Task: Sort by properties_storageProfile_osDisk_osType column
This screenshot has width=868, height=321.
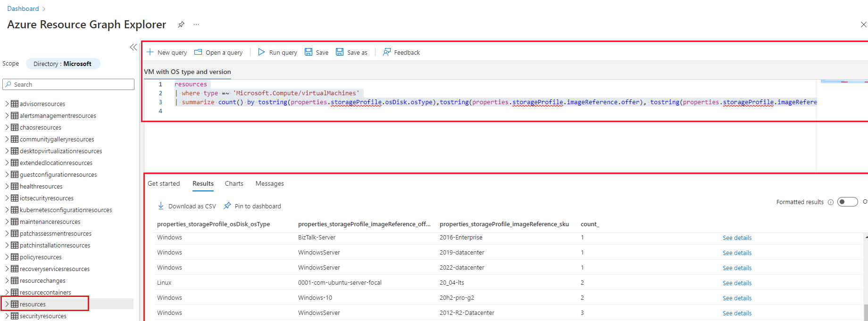Action: pyautogui.click(x=213, y=224)
